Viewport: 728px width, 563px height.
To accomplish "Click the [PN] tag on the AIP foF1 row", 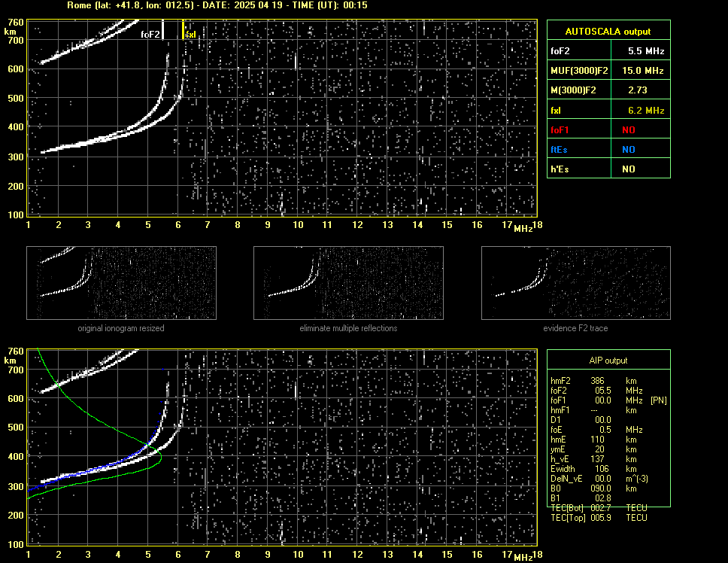I will click(658, 400).
